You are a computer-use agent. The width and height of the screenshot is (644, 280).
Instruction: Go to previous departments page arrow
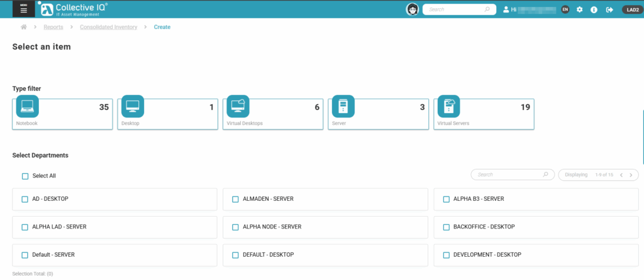coord(621,175)
